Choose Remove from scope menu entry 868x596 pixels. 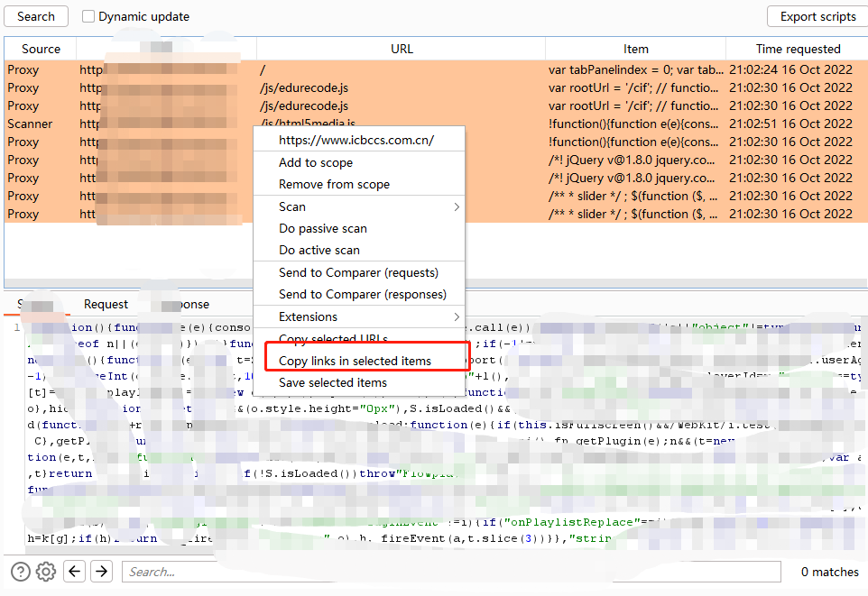(335, 184)
